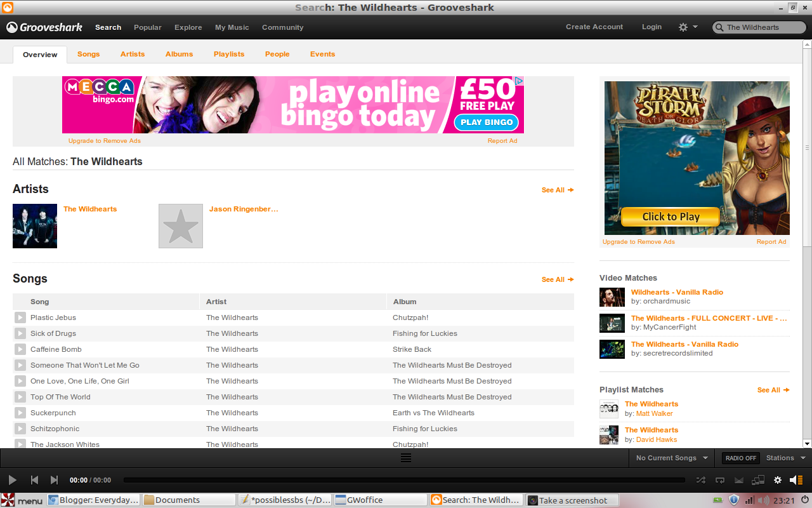Click the main play button in player bar
Viewport: 812px width, 508px height.
(x=13, y=481)
